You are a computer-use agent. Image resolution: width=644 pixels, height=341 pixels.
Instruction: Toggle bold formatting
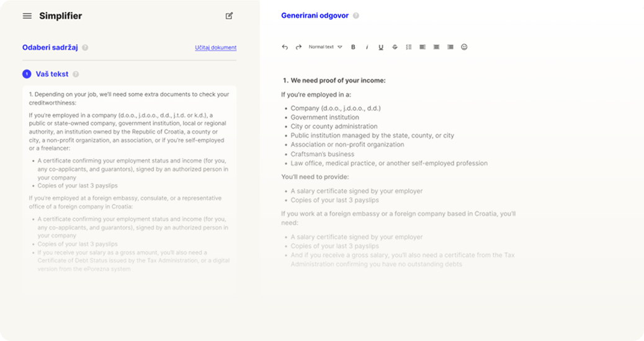(353, 47)
